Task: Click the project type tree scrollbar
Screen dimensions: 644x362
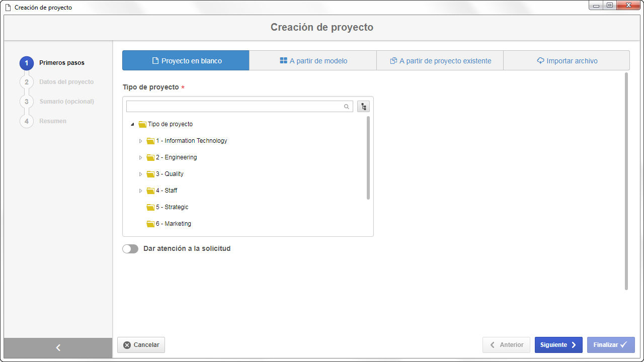Action: (x=368, y=158)
